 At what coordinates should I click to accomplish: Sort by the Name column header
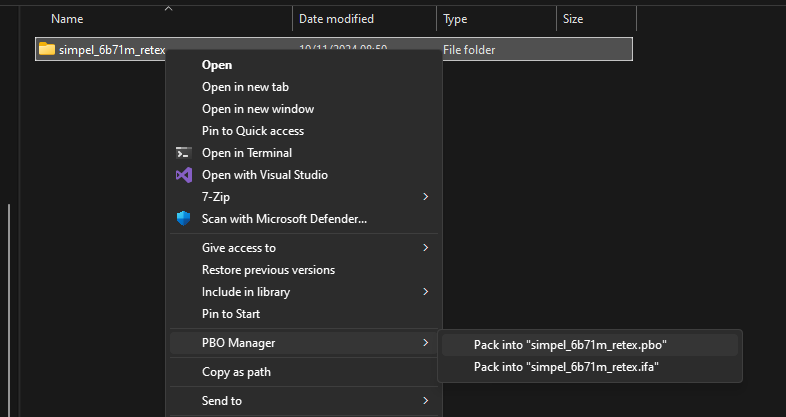coord(67,19)
